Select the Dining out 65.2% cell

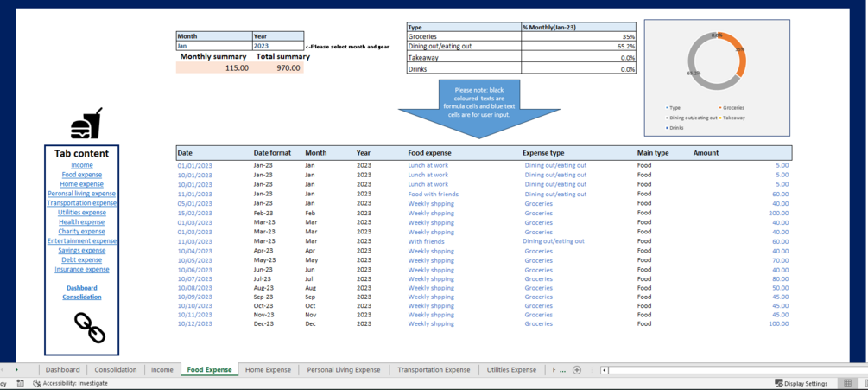coord(579,46)
